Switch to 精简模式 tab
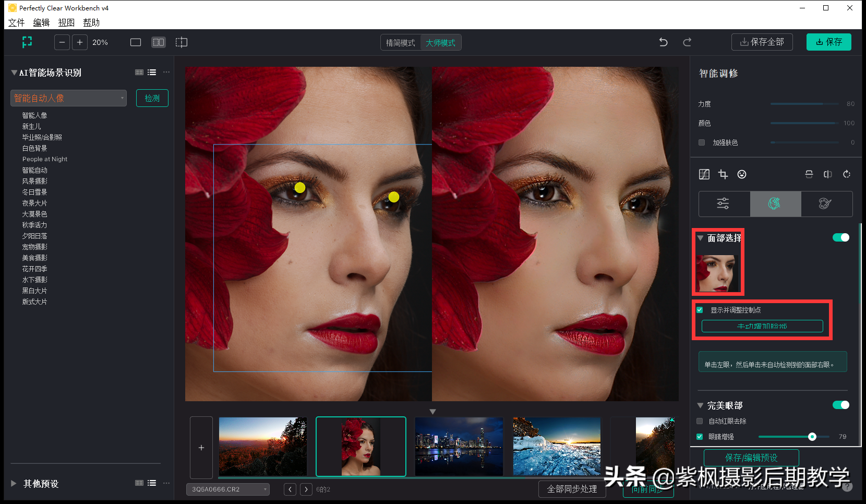 (401, 43)
